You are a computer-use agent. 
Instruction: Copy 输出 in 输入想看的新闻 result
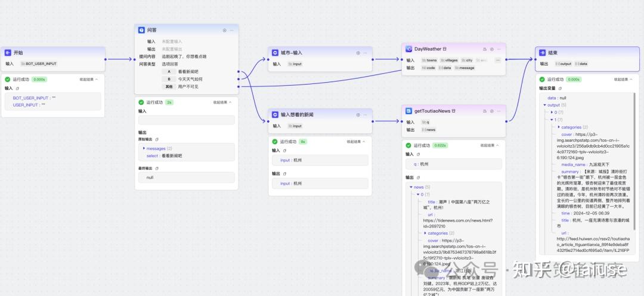284,174
